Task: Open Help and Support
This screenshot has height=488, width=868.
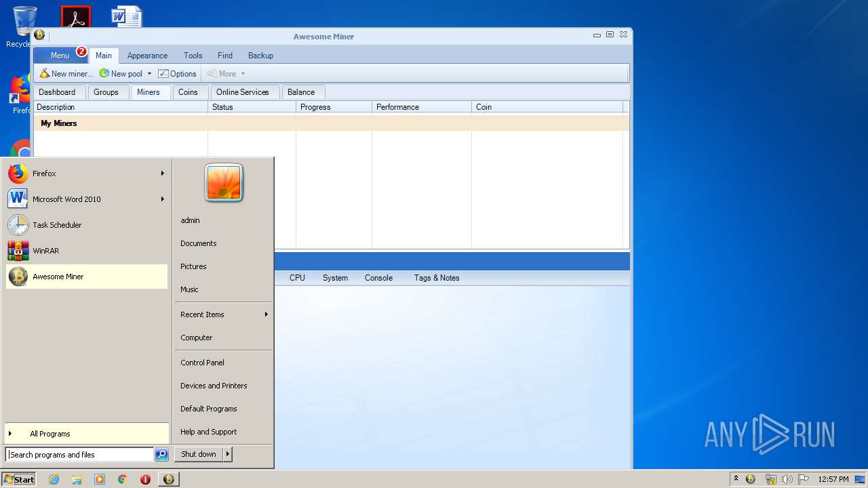Action: (224, 432)
